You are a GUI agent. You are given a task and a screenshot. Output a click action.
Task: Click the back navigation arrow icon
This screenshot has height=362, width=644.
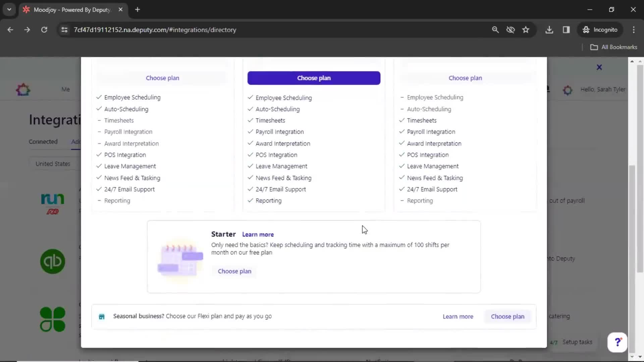click(x=11, y=30)
